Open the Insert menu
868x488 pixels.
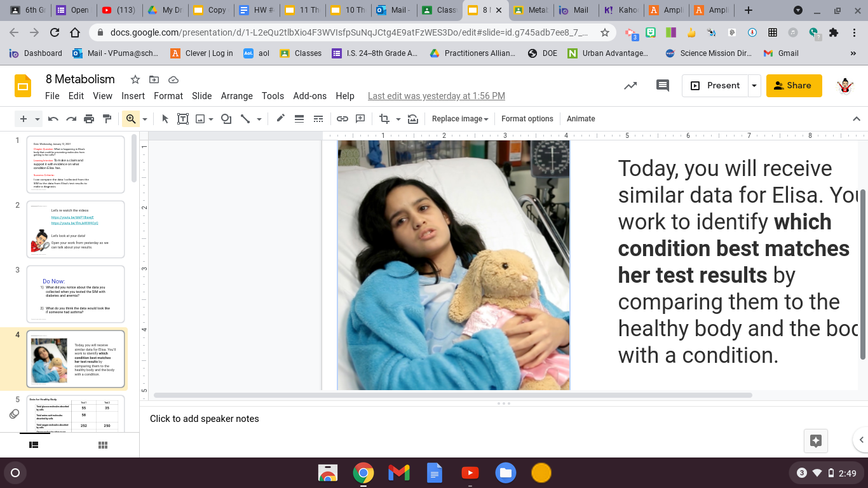tap(133, 96)
